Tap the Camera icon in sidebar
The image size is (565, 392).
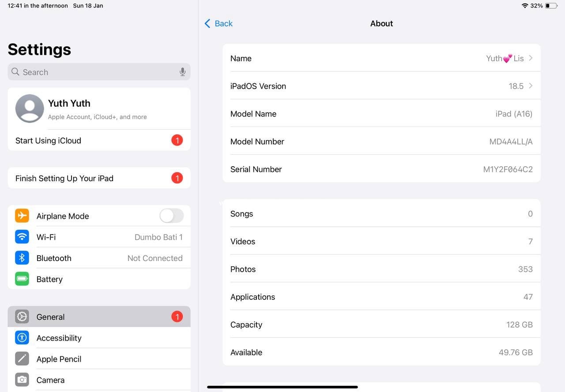pos(22,380)
